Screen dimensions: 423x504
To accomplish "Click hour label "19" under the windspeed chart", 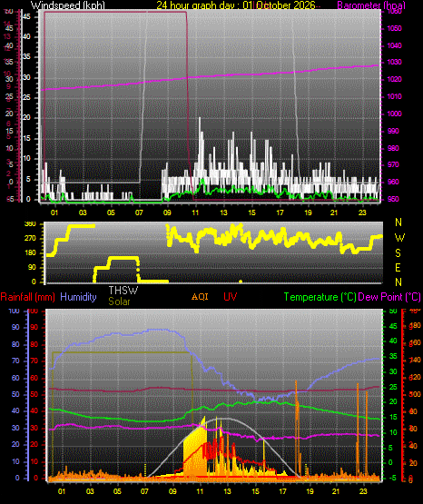I will pos(308,212).
